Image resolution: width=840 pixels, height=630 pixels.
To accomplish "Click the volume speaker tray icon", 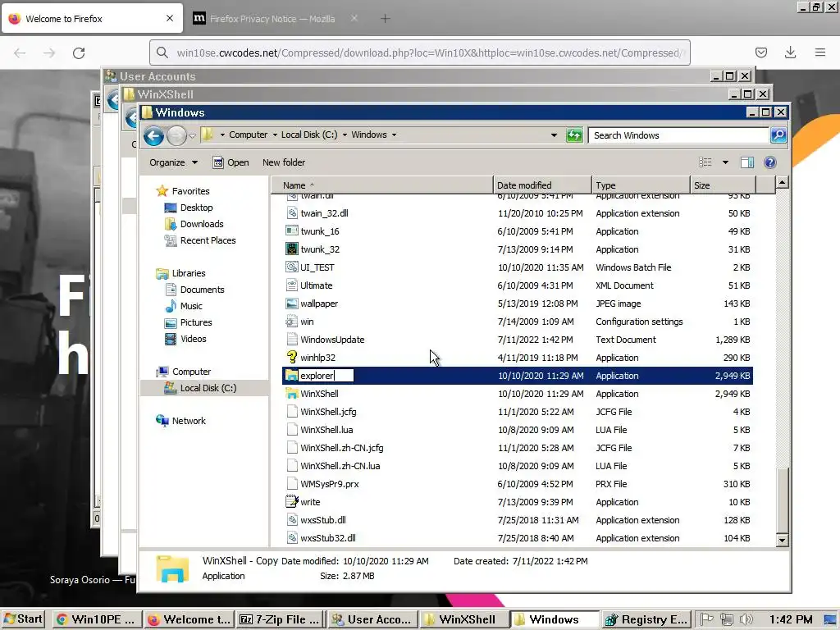I will (746, 619).
